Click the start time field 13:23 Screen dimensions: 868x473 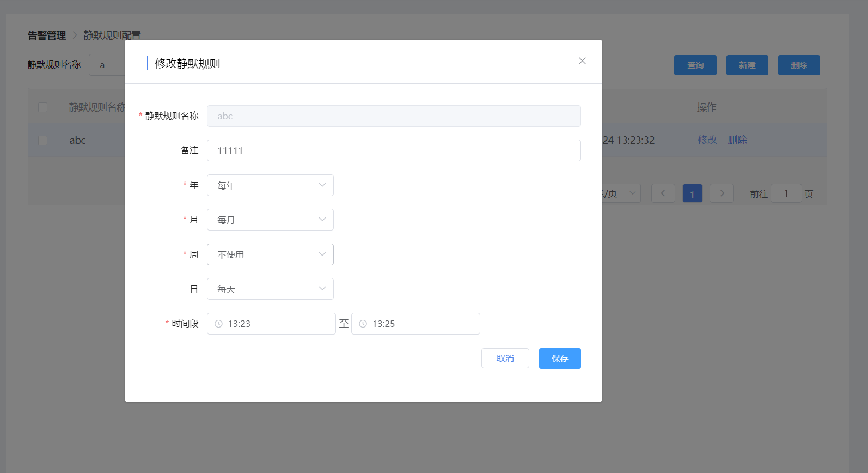[x=271, y=324]
